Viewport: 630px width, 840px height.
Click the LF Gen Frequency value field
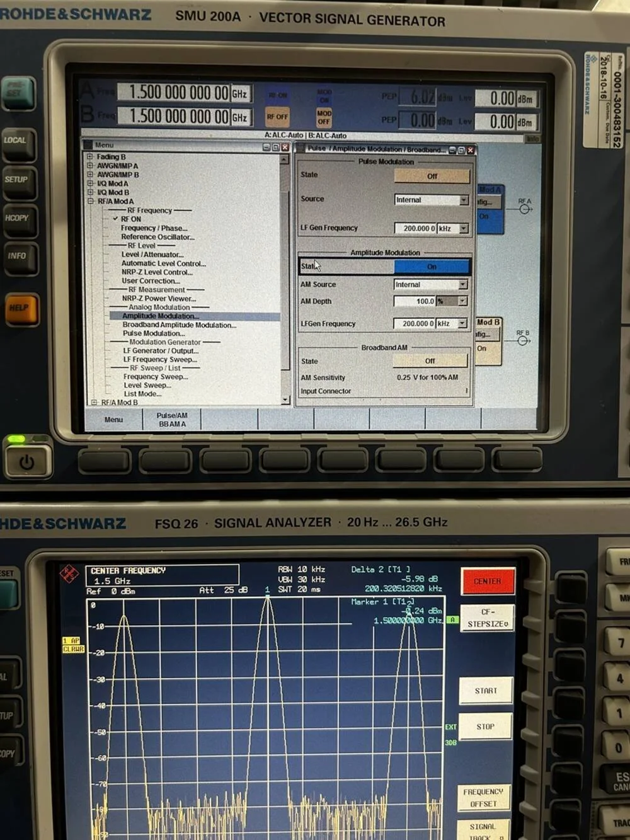click(x=415, y=228)
